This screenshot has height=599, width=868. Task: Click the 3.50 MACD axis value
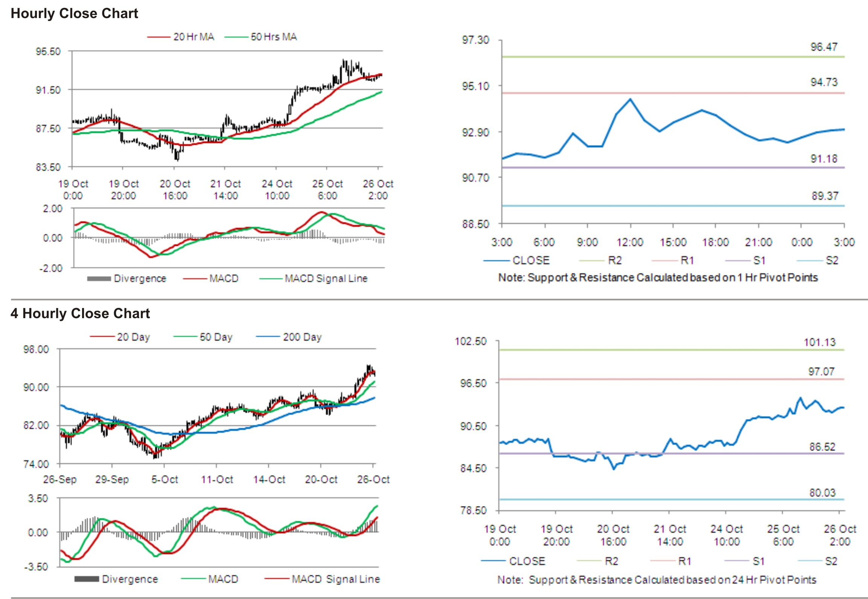tap(38, 499)
